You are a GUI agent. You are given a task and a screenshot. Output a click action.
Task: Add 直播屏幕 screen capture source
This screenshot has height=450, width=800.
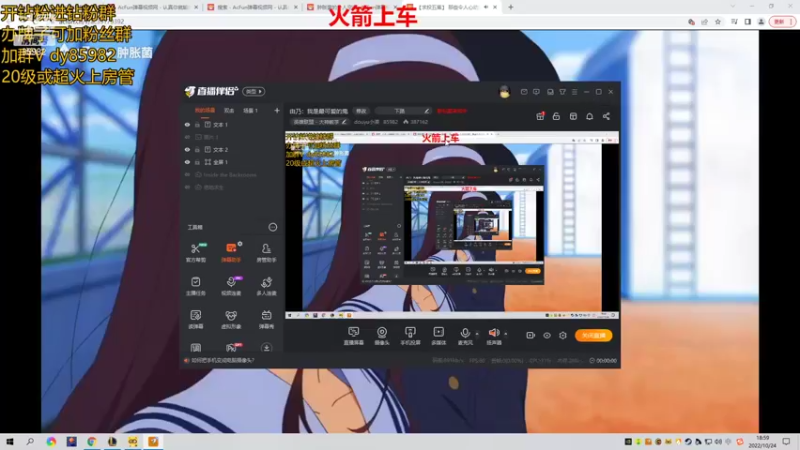[x=354, y=336]
